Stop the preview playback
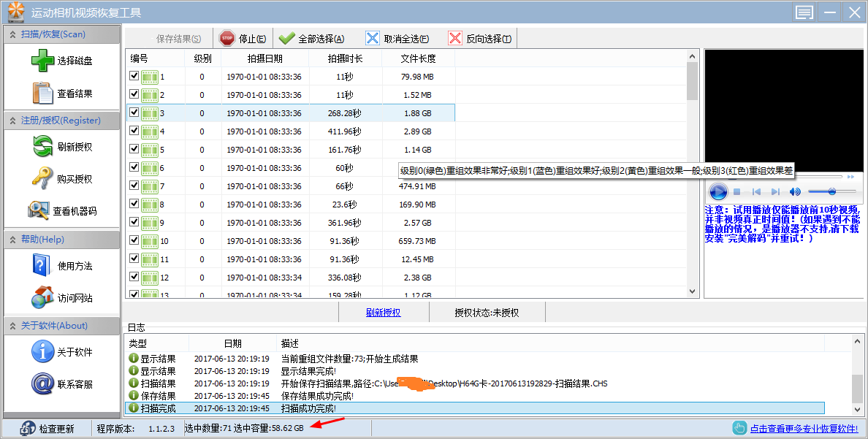This screenshot has width=868, height=439. click(x=736, y=191)
